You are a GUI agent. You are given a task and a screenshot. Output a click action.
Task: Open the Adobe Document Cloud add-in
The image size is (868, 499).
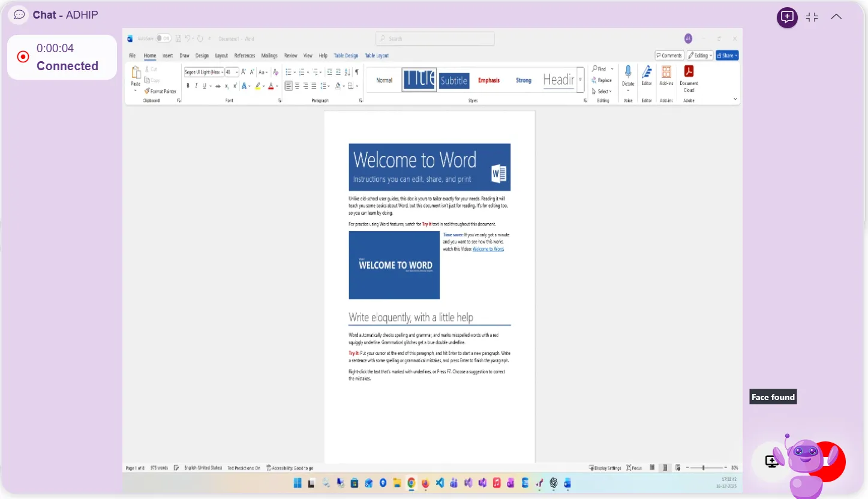689,71
